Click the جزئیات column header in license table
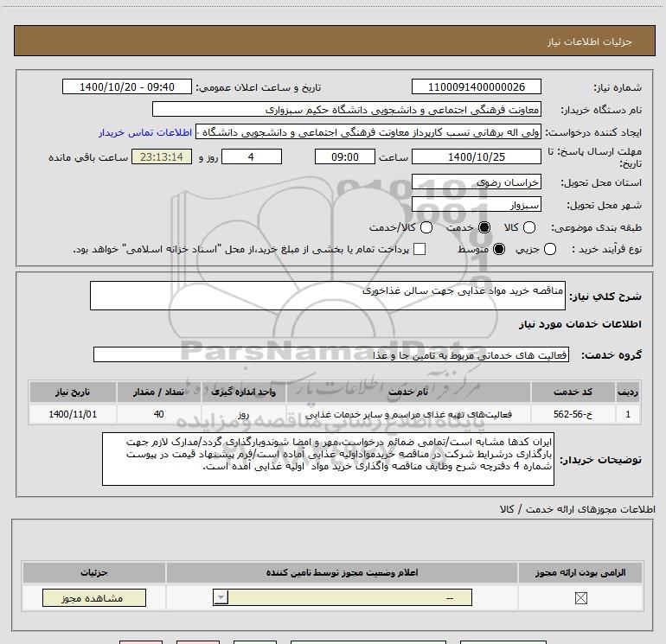 coord(94,572)
